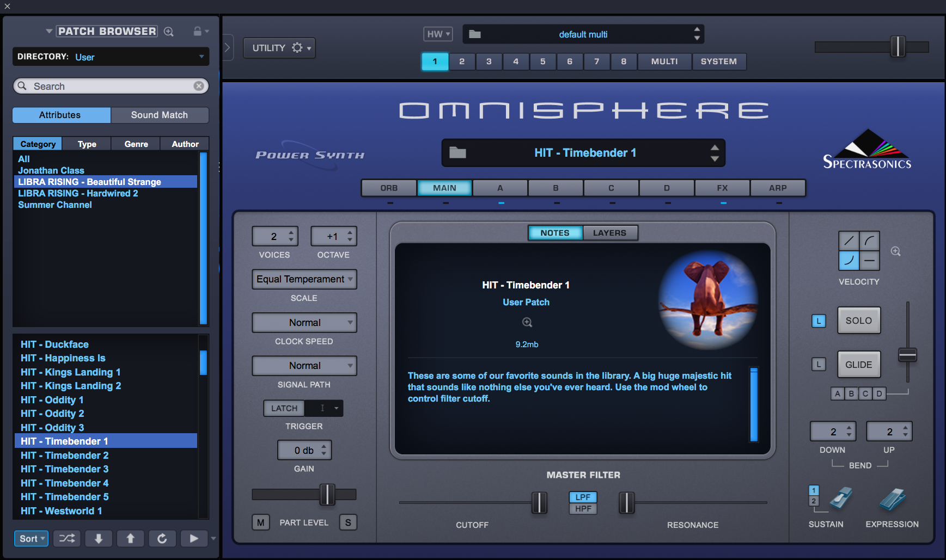The image size is (946, 560).
Task: Open layer A tab
Action: tap(500, 188)
